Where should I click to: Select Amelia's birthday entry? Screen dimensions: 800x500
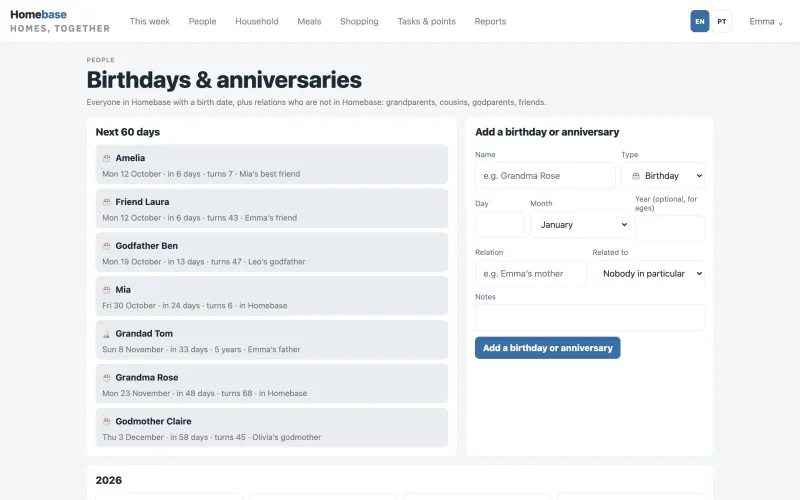pyautogui.click(x=271, y=164)
